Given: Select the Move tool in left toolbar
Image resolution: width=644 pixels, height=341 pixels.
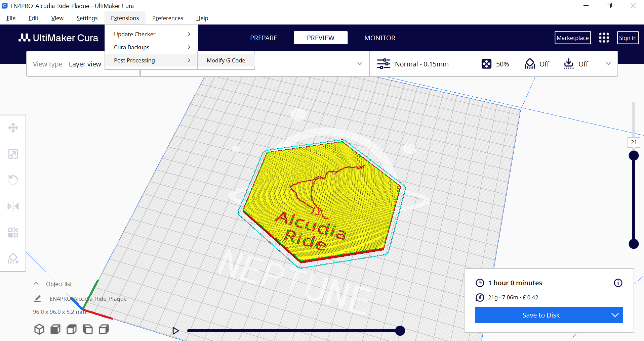Looking at the screenshot, I should tap(13, 128).
